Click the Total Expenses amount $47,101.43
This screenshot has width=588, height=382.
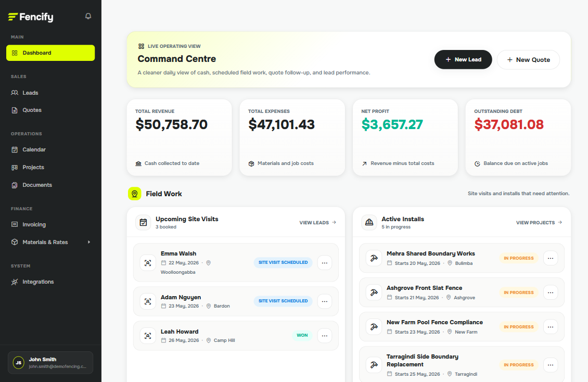coord(282,124)
